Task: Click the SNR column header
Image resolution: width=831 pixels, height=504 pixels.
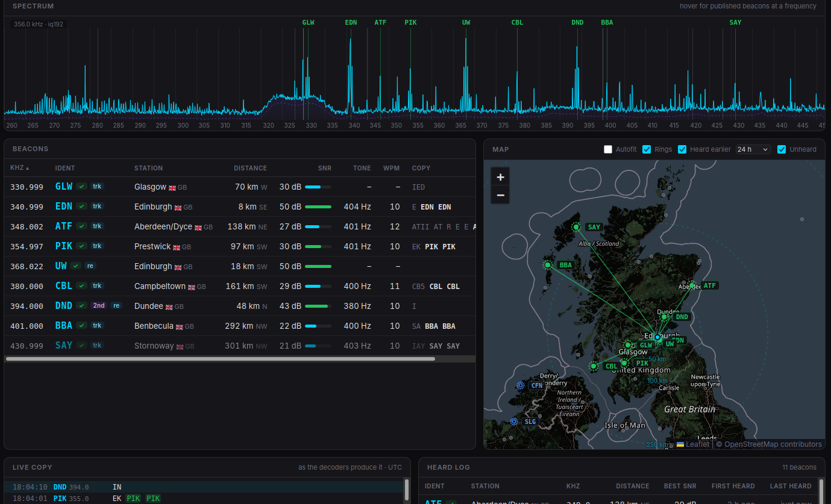Action: 325,168
